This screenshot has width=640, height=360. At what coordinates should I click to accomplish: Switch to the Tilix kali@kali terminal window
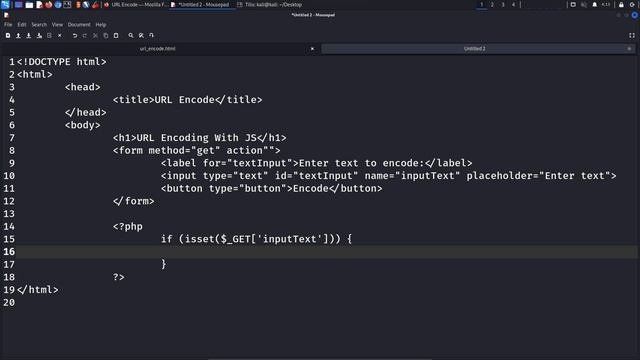pos(270,4)
